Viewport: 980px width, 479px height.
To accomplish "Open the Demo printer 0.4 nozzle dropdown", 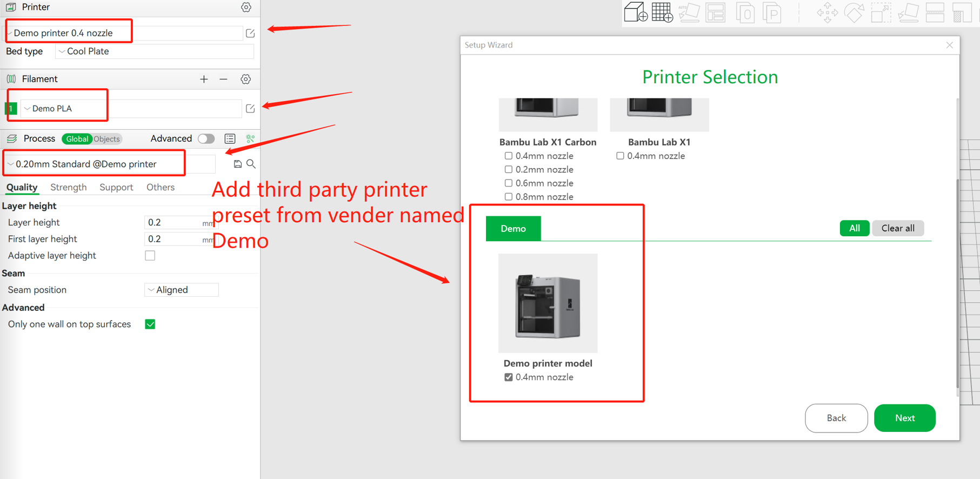I will coord(124,33).
